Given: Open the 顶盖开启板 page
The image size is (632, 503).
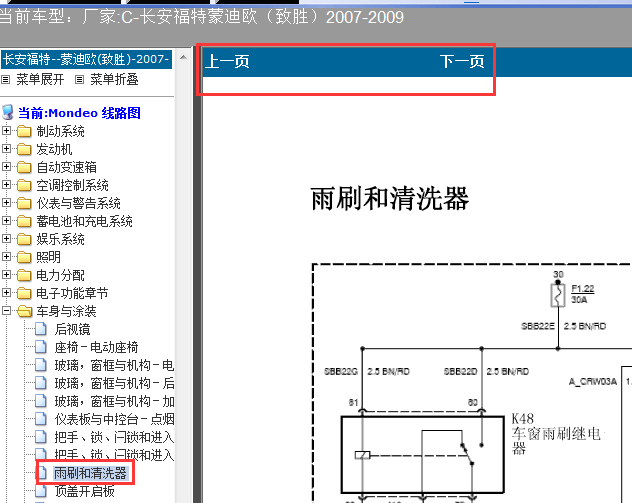Looking at the screenshot, I should [85, 491].
